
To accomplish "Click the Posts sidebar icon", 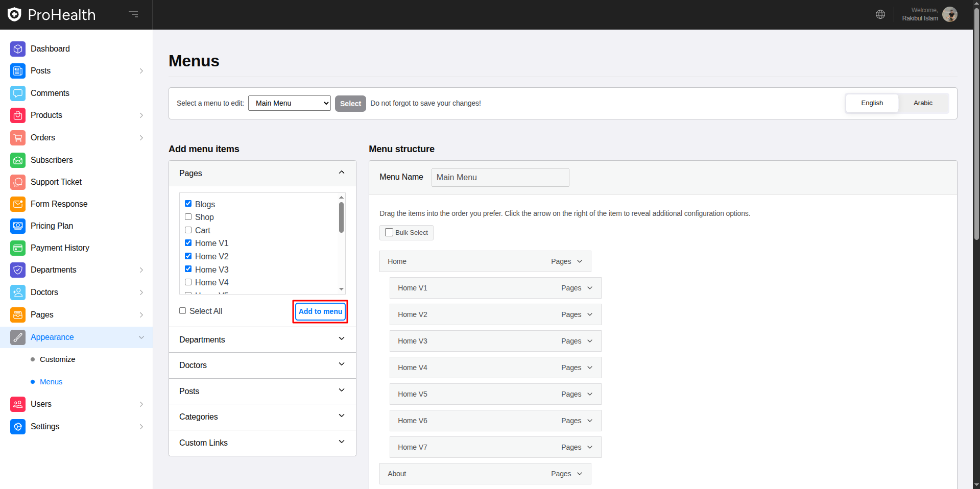I will click(x=18, y=71).
